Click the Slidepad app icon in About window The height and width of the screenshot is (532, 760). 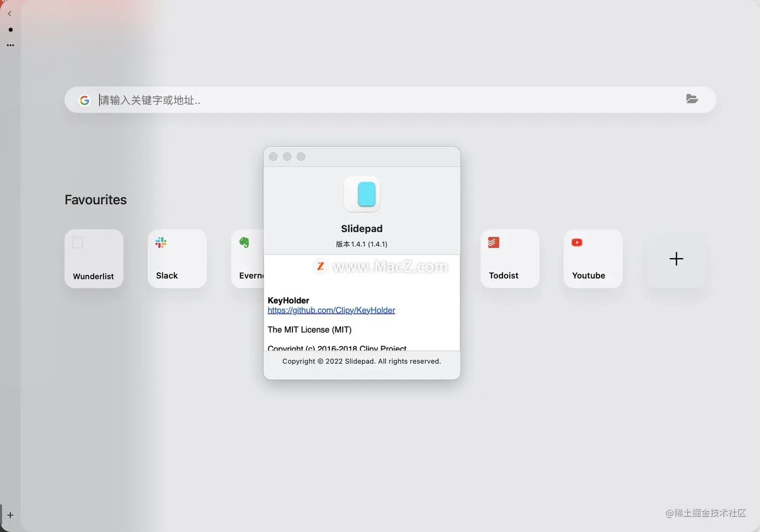tap(362, 194)
